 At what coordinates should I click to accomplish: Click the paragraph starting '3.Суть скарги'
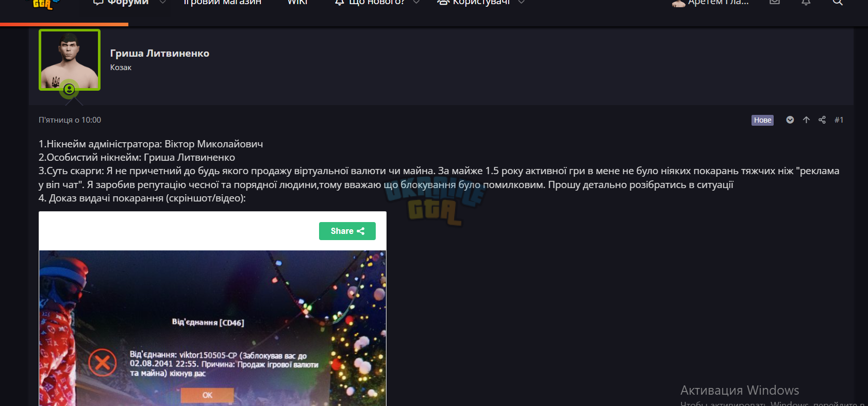[439, 178]
